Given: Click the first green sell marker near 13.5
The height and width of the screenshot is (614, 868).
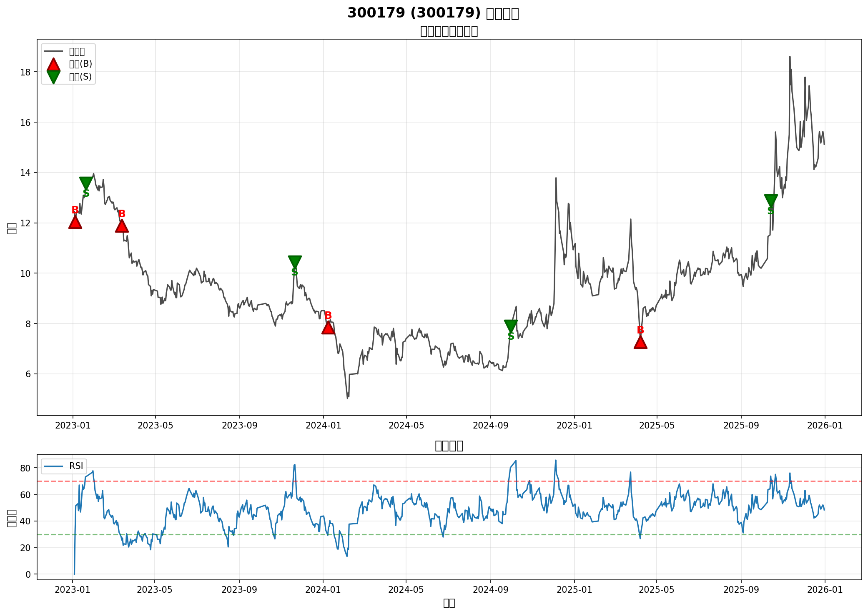Looking at the screenshot, I should coord(86,182).
